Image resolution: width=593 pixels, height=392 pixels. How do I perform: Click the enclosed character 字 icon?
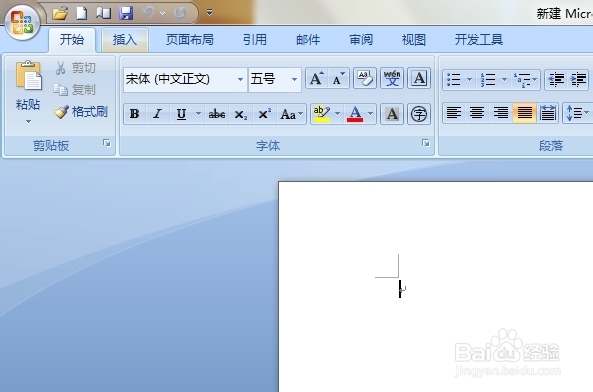[x=419, y=114]
